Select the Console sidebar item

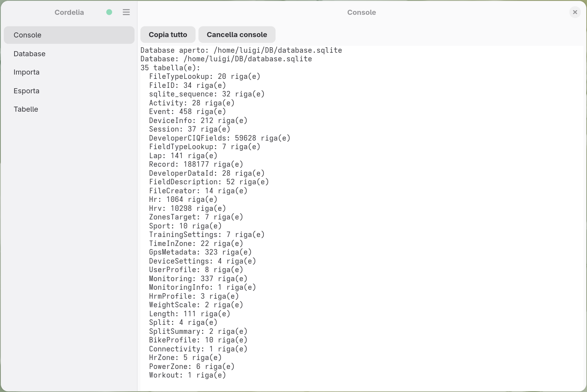coord(69,35)
